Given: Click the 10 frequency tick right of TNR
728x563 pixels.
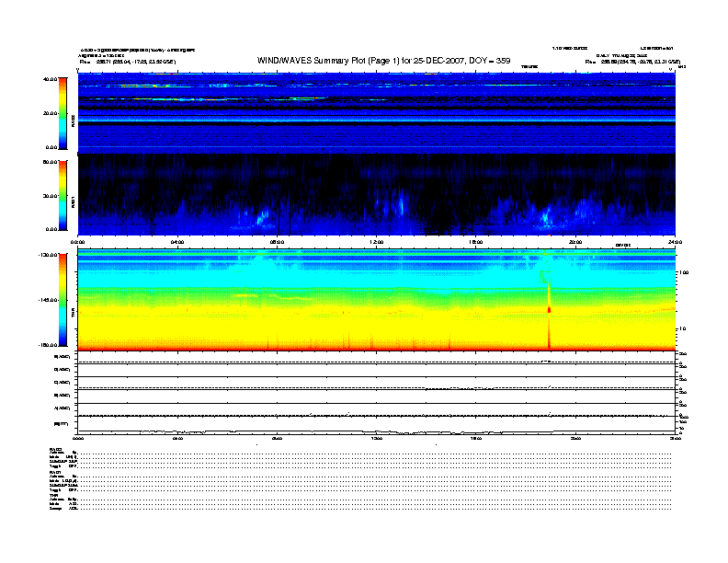Looking at the screenshot, I should pos(682,329).
